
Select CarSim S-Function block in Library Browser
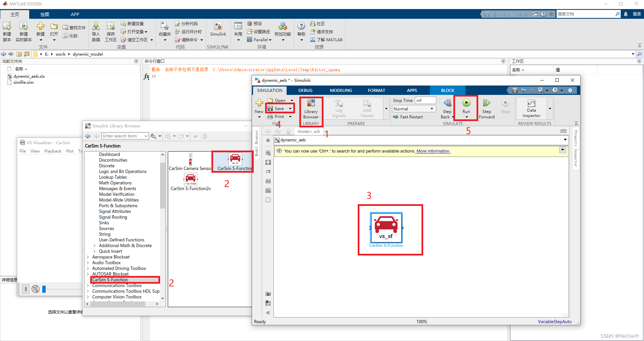pyautogui.click(x=235, y=161)
